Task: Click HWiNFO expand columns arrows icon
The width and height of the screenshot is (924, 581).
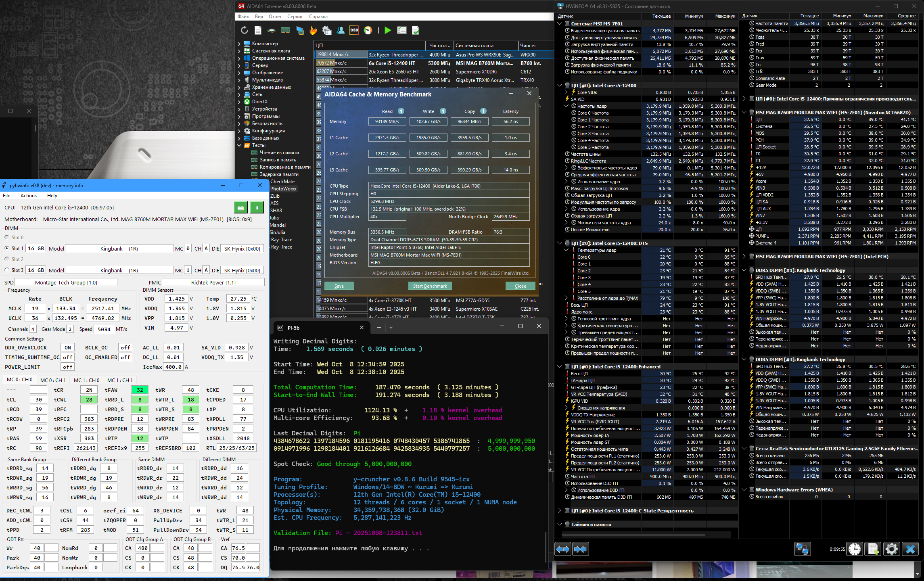Action: pos(563,549)
